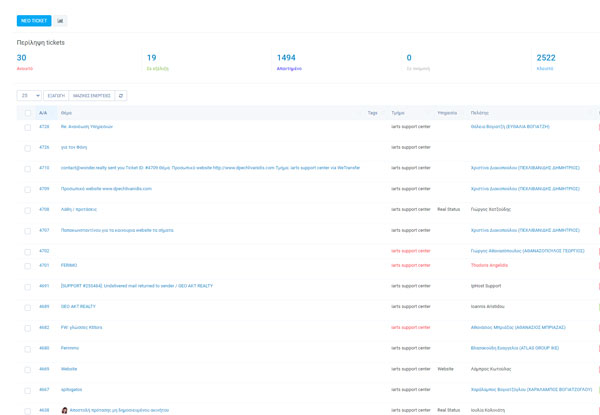This screenshot has width=600, height=415.
Task: Open the spitogatos ticket subject
Action: 72,390
